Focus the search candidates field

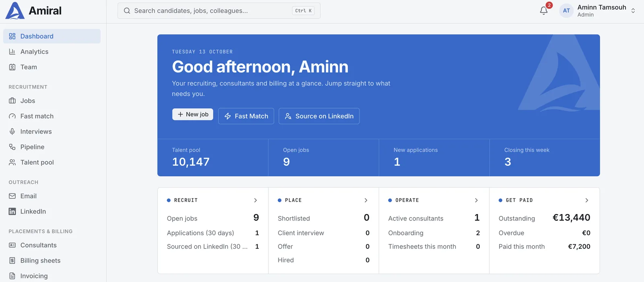219,11
